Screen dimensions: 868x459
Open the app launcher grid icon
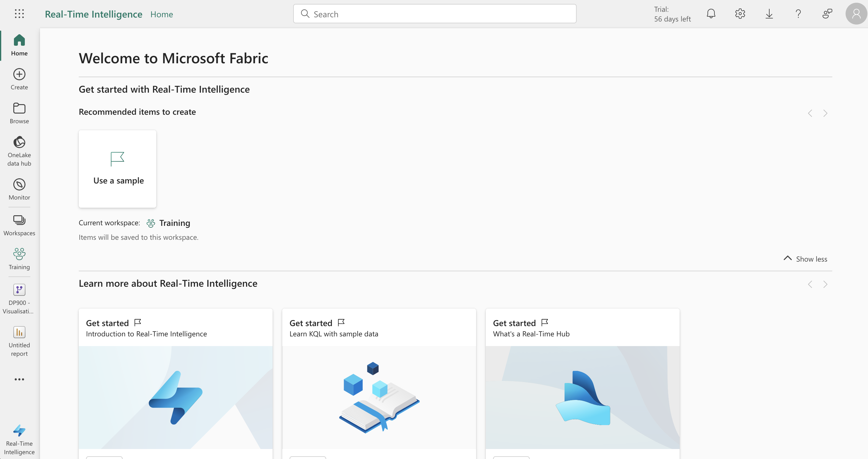[19, 14]
